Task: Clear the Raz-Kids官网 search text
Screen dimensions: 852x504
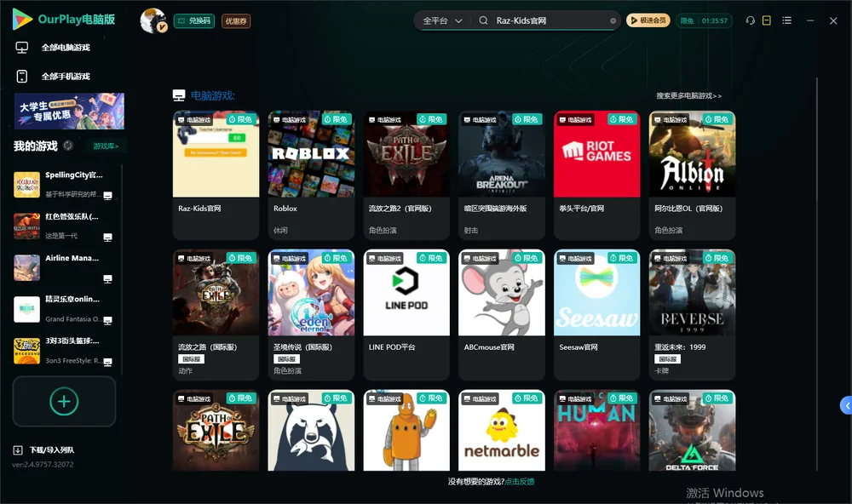Action: [613, 21]
